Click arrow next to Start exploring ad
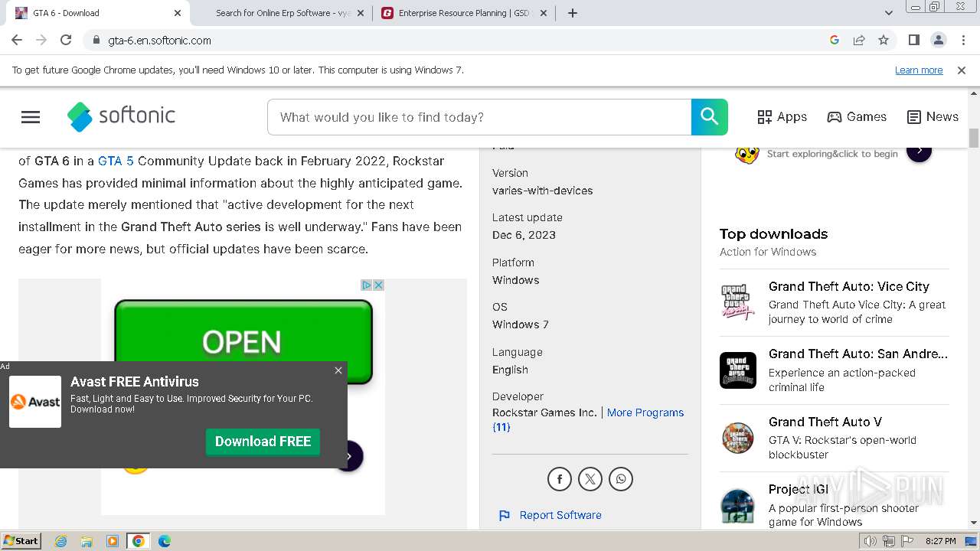 [x=919, y=152]
